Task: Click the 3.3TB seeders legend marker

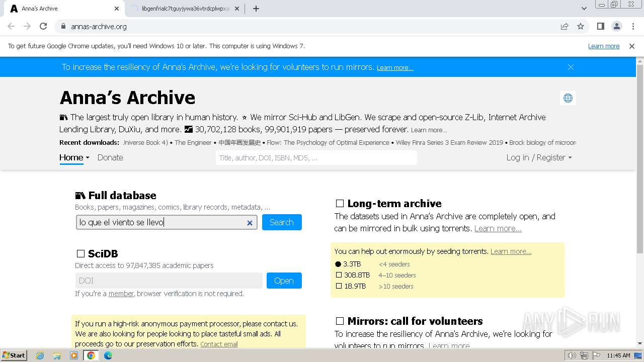Action: pos(338,264)
